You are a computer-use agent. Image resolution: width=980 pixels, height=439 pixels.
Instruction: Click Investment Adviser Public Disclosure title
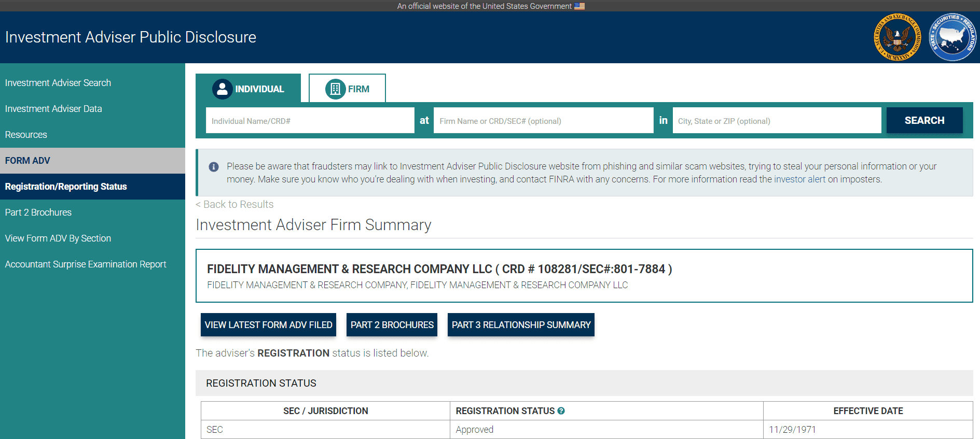click(131, 37)
